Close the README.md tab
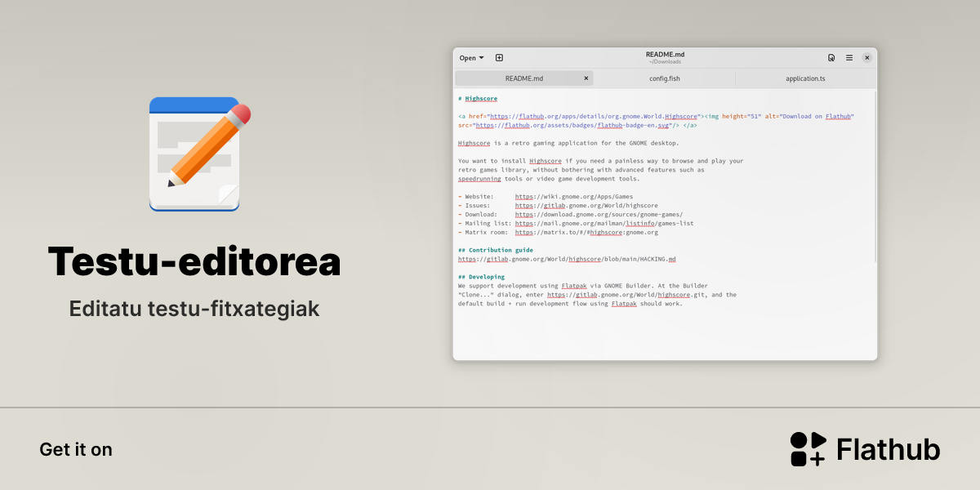The width and height of the screenshot is (980, 490). pyautogui.click(x=586, y=78)
